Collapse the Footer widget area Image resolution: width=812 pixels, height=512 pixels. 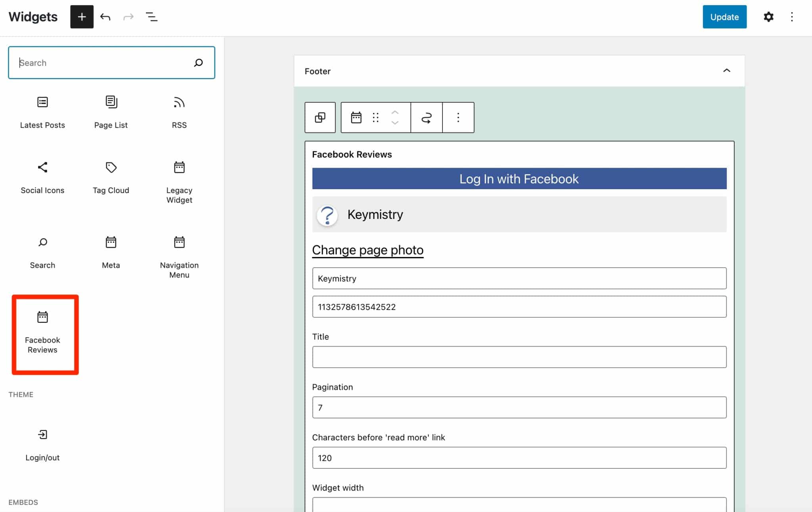pyautogui.click(x=726, y=71)
